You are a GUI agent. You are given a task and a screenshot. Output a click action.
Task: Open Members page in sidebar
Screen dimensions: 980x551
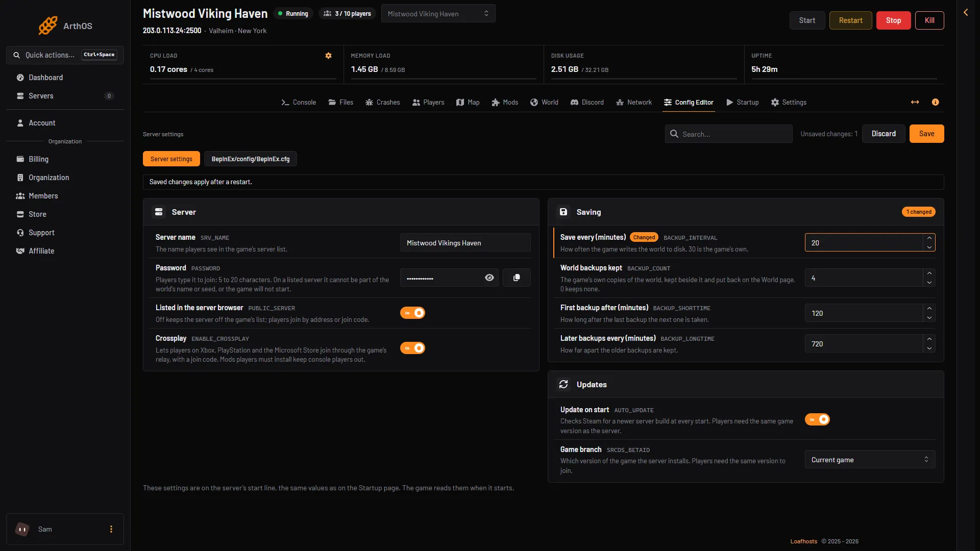pos(65,196)
